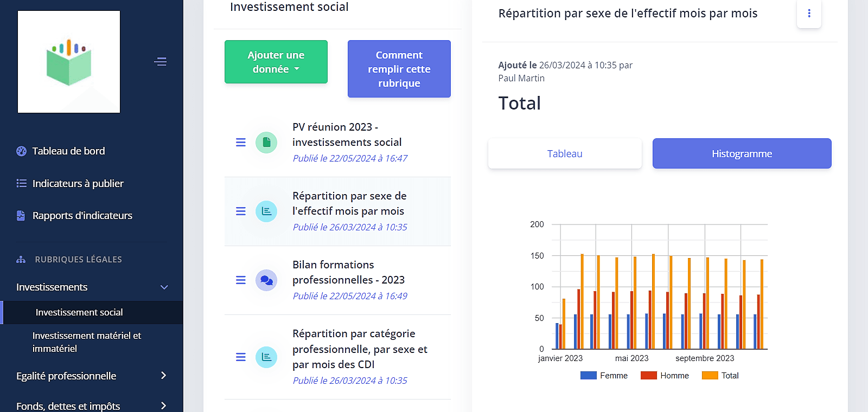868x412 pixels.
Task: Click the chat icon for Bilan formations
Action: pyautogui.click(x=266, y=280)
